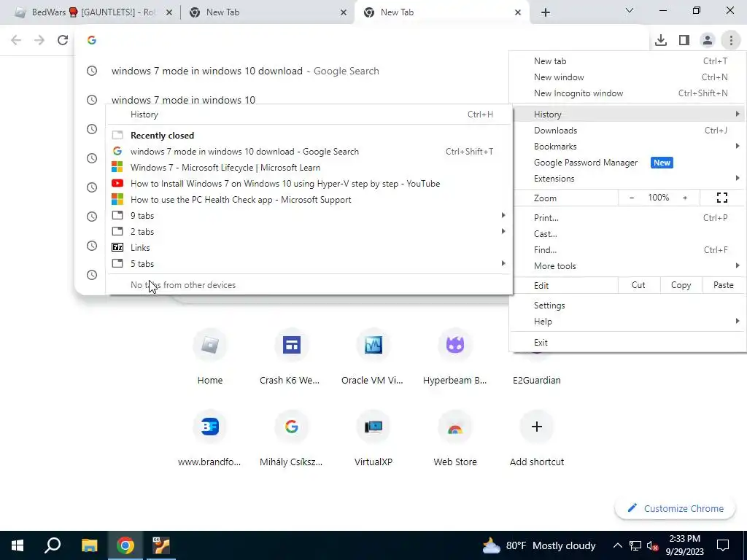Reopen the Links recently closed entry
The height and width of the screenshot is (560, 747).
tap(309, 248)
